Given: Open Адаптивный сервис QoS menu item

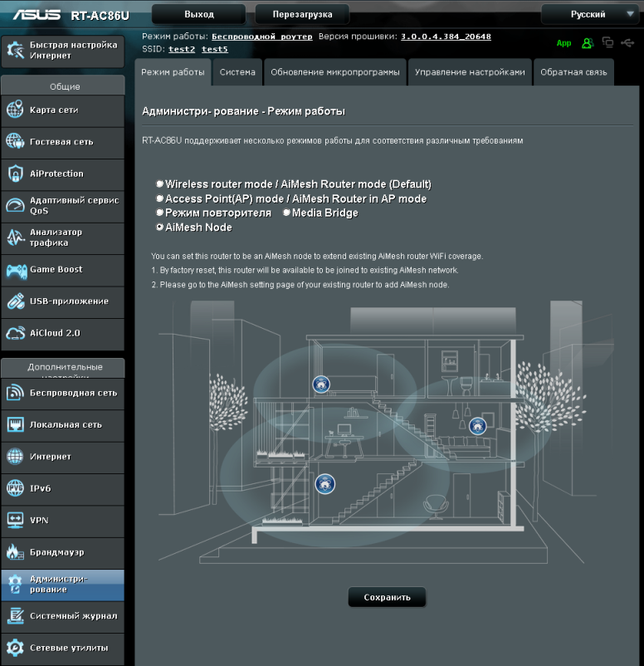Looking at the screenshot, I should [x=63, y=206].
